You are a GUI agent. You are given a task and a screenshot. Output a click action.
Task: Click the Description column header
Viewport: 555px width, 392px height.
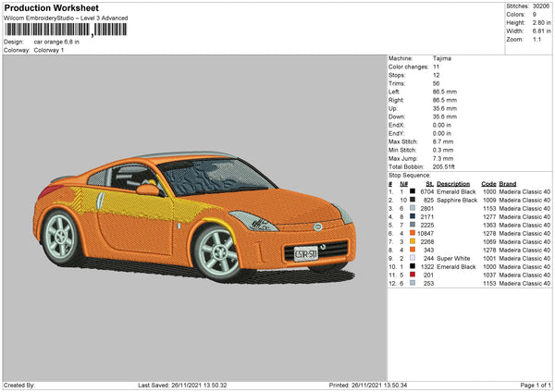click(x=454, y=183)
